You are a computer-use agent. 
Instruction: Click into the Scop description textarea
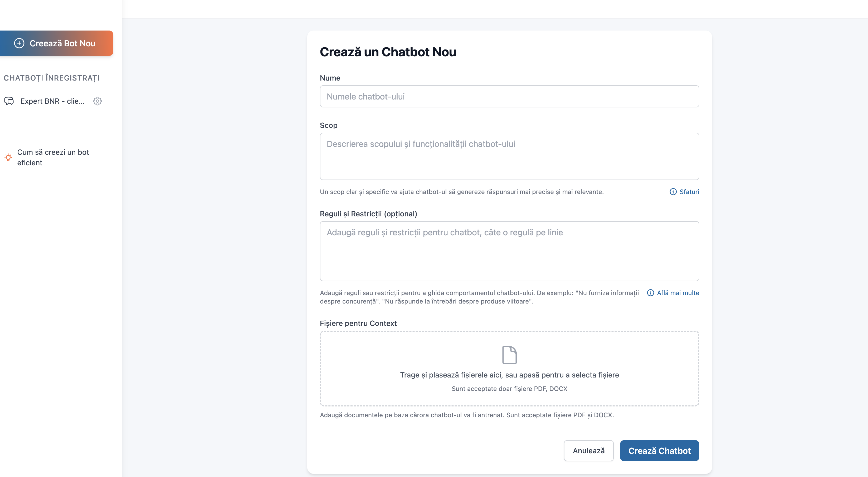coord(509,156)
